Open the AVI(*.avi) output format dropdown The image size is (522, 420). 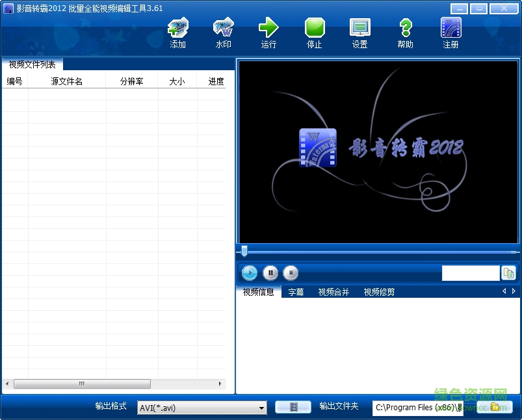[x=262, y=408]
